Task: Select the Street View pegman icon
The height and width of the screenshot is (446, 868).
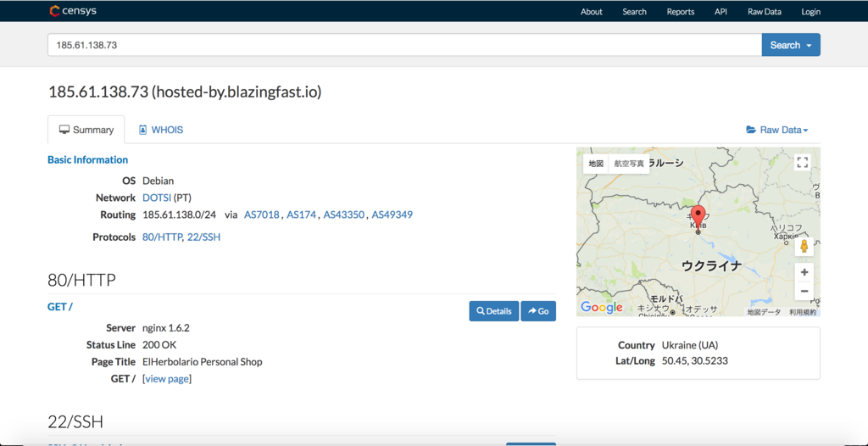Action: pos(804,246)
